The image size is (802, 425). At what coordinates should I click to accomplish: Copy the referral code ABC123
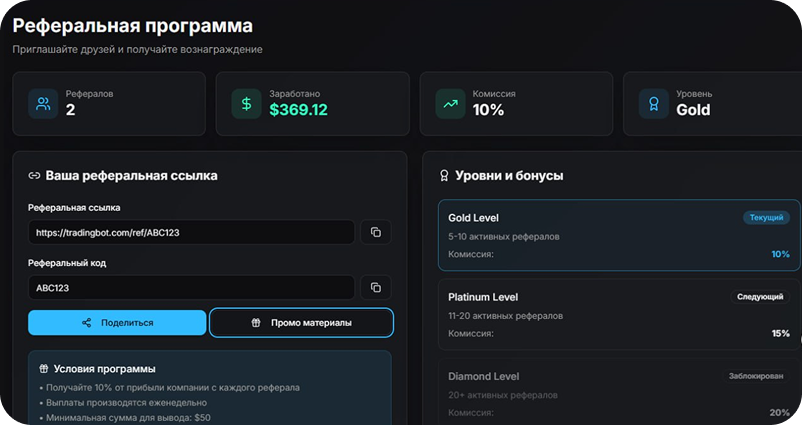[376, 287]
